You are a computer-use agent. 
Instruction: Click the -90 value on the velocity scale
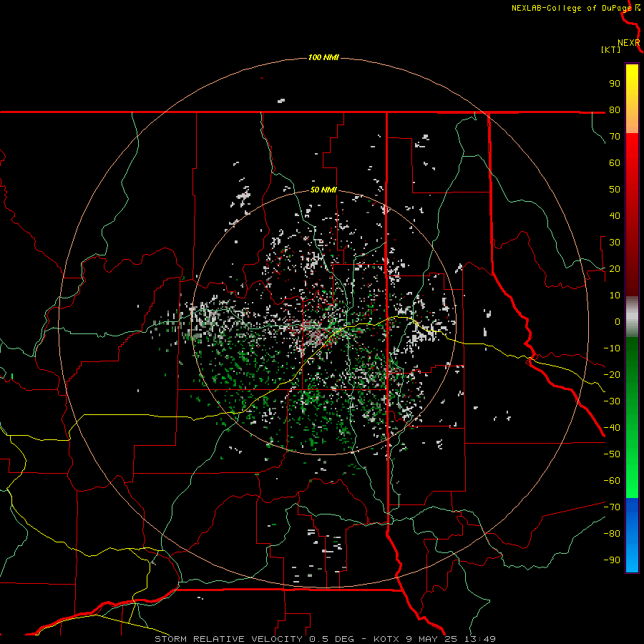coord(612,560)
